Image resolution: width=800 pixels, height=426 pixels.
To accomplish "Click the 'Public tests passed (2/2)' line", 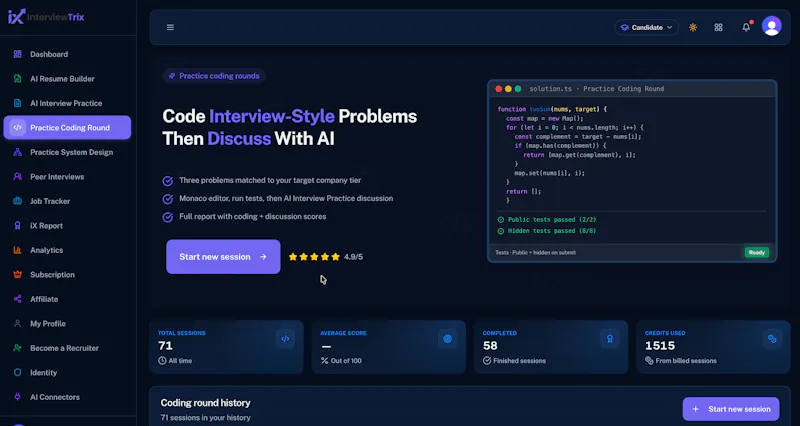I will (x=546, y=219).
